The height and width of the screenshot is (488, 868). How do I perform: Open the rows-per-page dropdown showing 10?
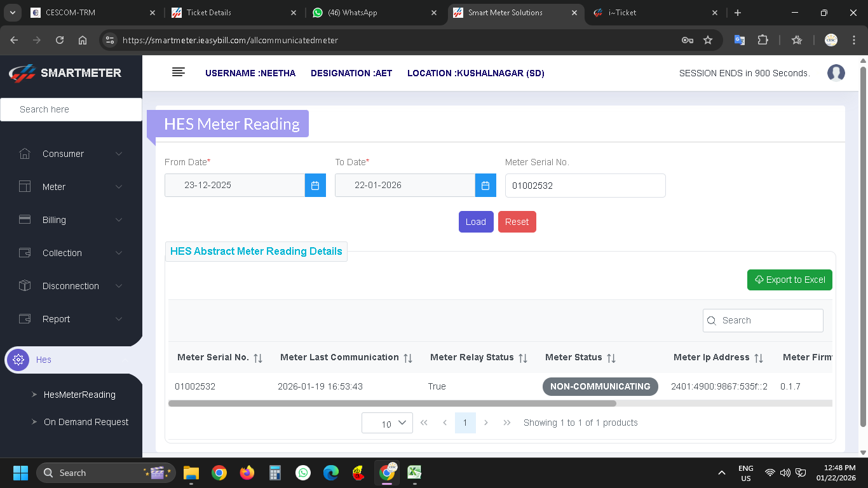387,423
